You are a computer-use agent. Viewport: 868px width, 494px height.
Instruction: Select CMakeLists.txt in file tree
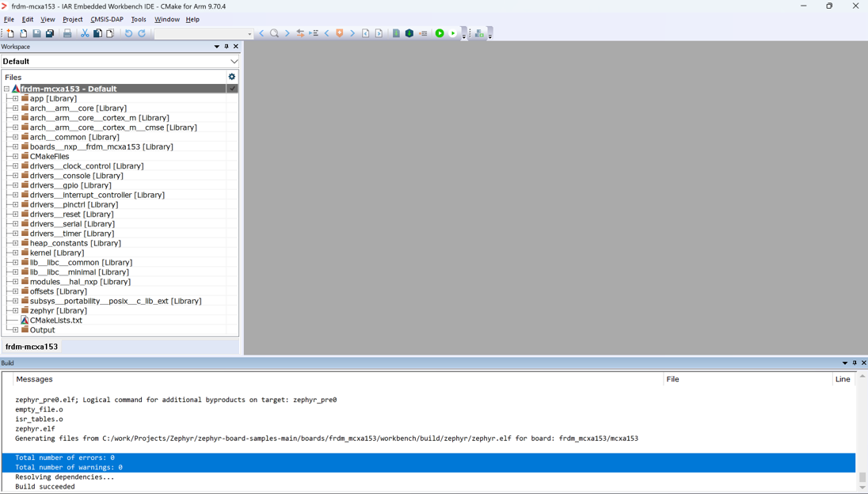pos(56,321)
